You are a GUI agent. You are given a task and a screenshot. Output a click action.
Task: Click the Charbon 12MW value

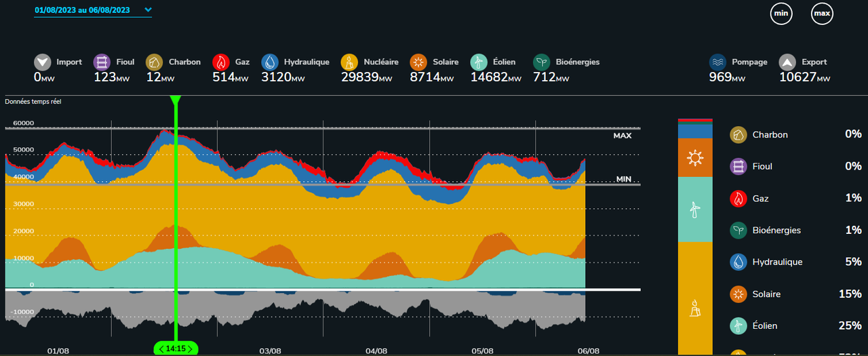[x=161, y=77]
